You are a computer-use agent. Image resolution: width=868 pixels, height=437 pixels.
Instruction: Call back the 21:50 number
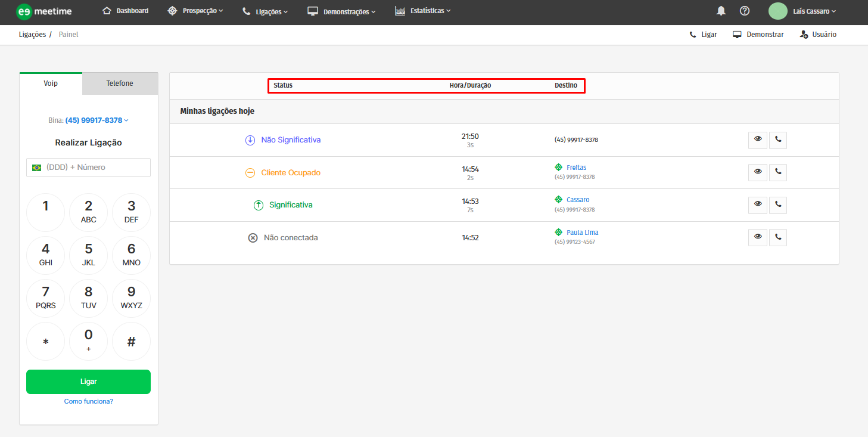[778, 140]
